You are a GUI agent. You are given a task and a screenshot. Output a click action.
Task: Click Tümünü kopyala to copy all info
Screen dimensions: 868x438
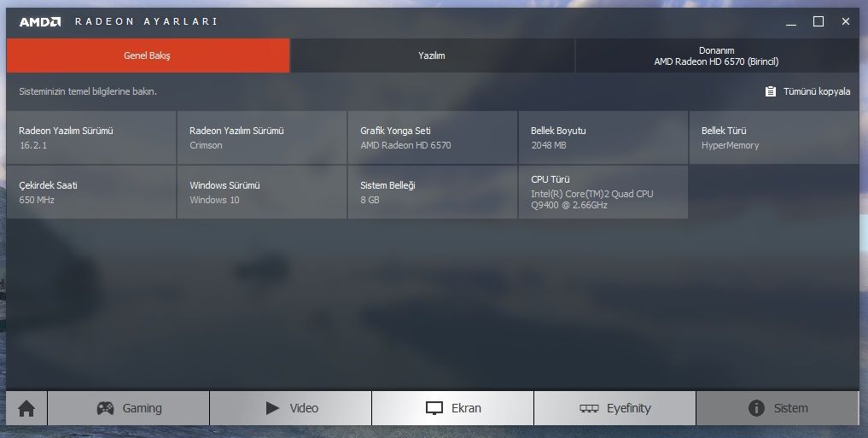pos(807,91)
